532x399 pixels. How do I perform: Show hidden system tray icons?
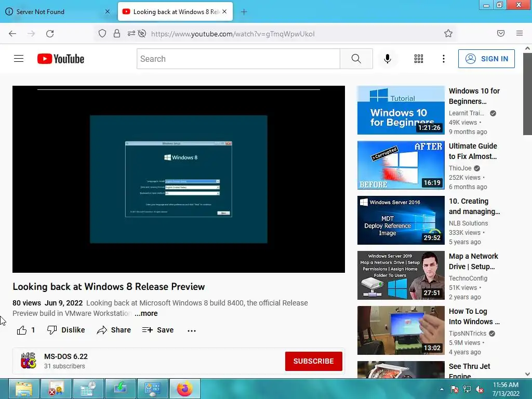(x=442, y=390)
